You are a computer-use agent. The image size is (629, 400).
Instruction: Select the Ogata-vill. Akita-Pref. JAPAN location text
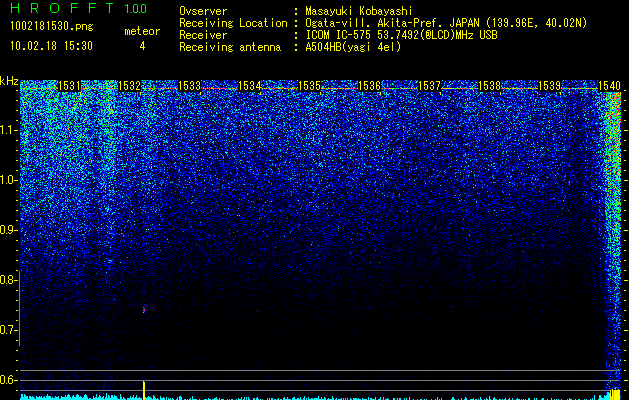(446, 24)
